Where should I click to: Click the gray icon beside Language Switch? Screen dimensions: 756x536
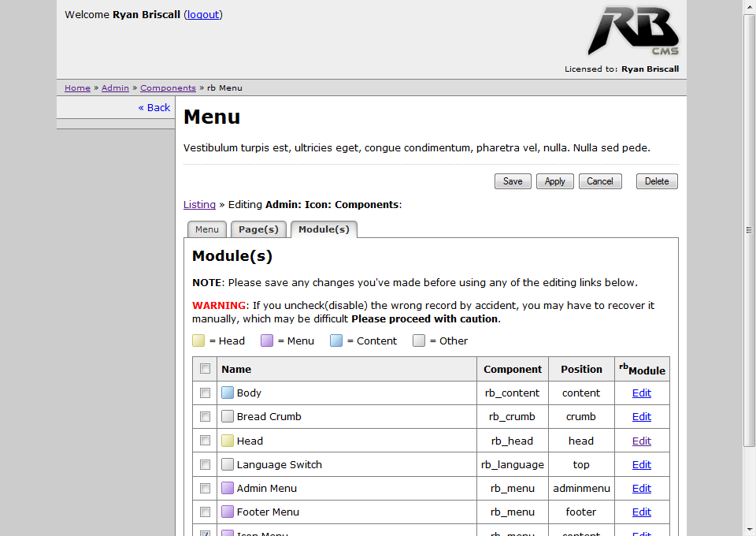(228, 464)
